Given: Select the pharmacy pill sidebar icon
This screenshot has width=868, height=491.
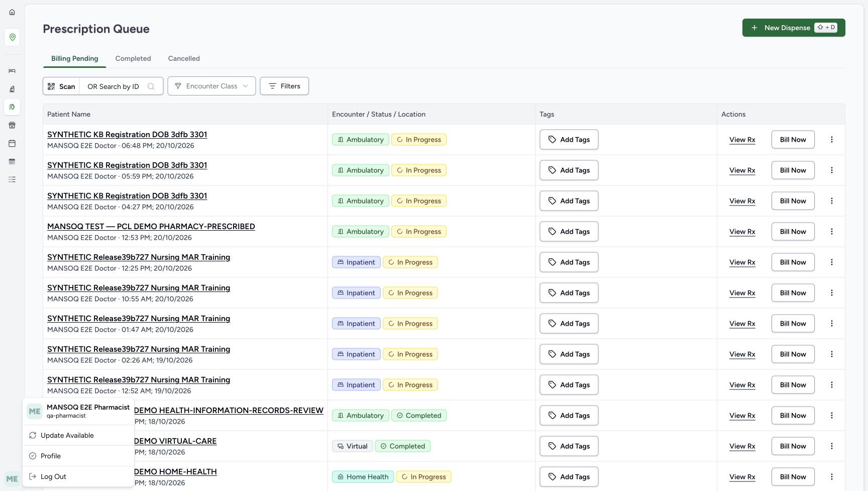Looking at the screenshot, I should [x=12, y=107].
